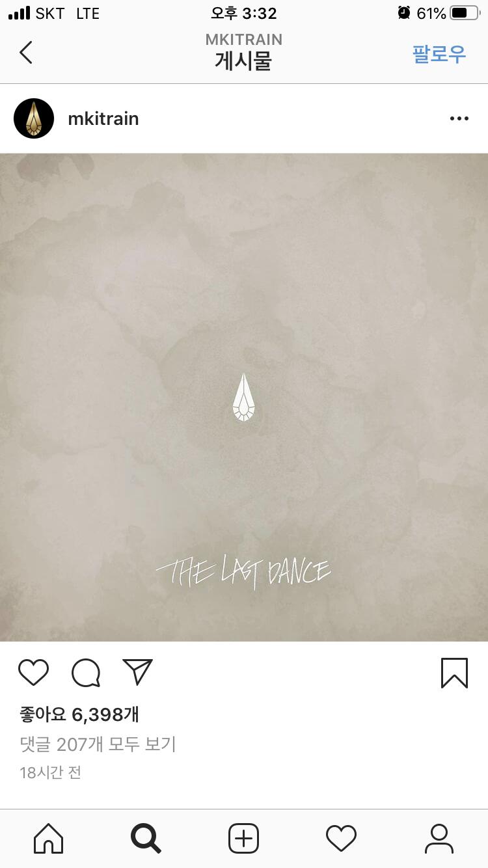Open your Profile tab
The width and height of the screenshot is (488, 868).
[439, 838]
